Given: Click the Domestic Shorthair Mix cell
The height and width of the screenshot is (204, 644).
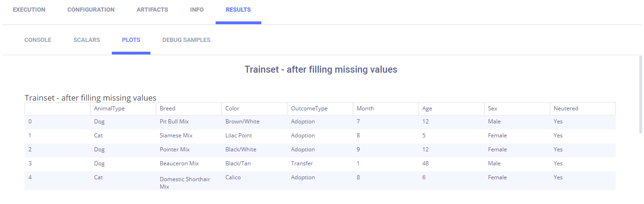Looking at the screenshot, I should pos(184,183).
